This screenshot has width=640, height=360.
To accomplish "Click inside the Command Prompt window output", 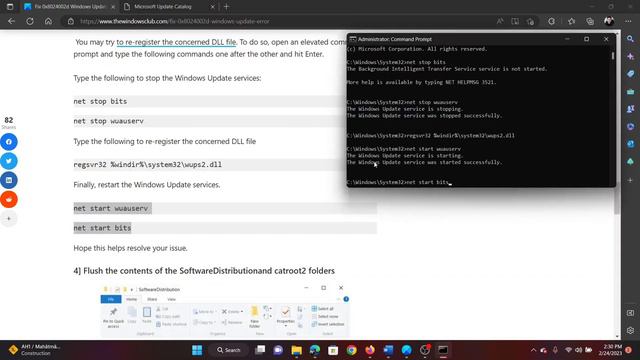I will click(x=478, y=116).
